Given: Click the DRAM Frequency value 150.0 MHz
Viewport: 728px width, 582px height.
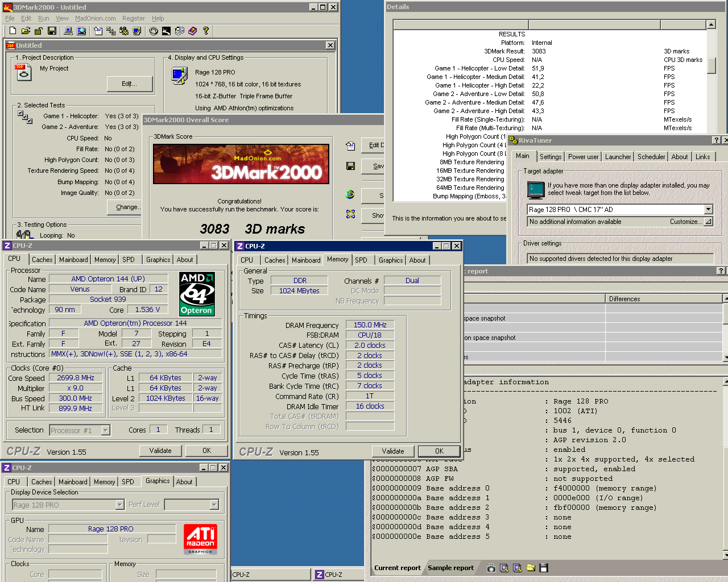Looking at the screenshot, I should coord(370,325).
